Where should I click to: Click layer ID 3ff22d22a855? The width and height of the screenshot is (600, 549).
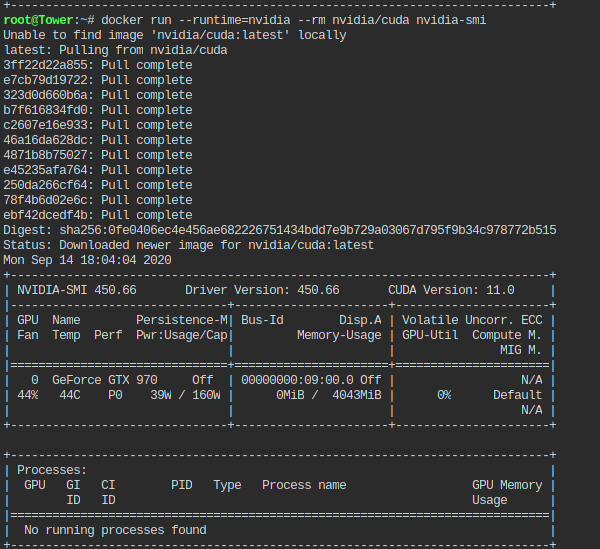pos(45,65)
